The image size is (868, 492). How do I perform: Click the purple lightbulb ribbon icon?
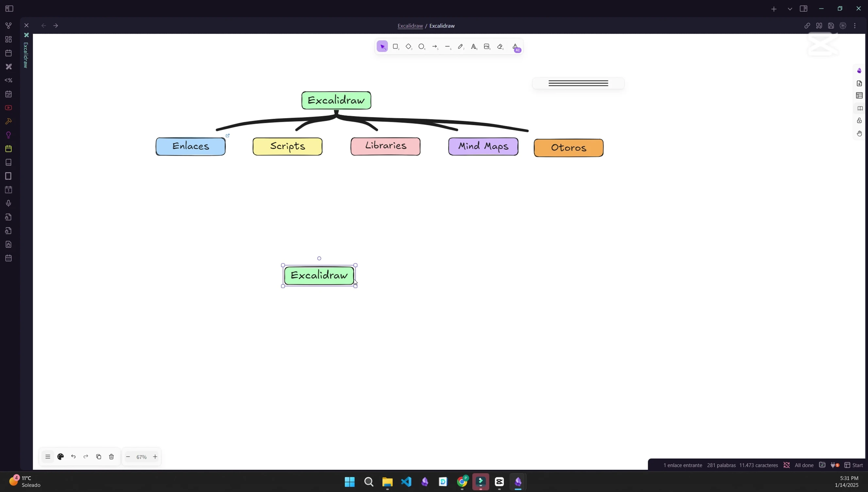(8, 135)
